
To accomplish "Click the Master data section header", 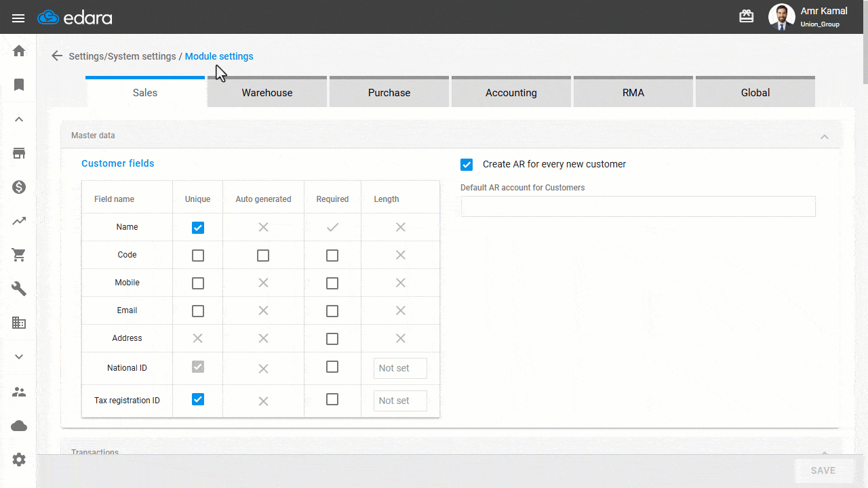I will tap(452, 136).
